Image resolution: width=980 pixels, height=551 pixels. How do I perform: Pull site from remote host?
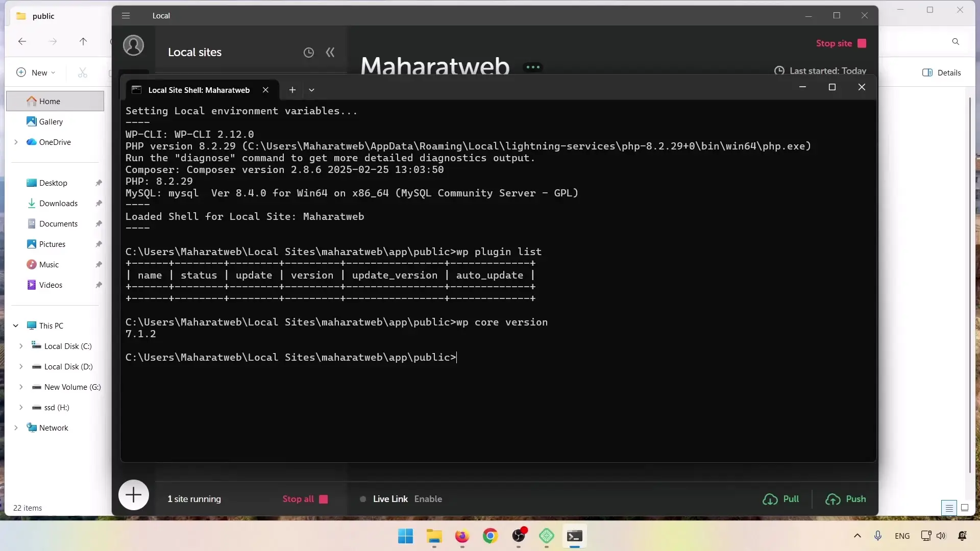coord(781,499)
